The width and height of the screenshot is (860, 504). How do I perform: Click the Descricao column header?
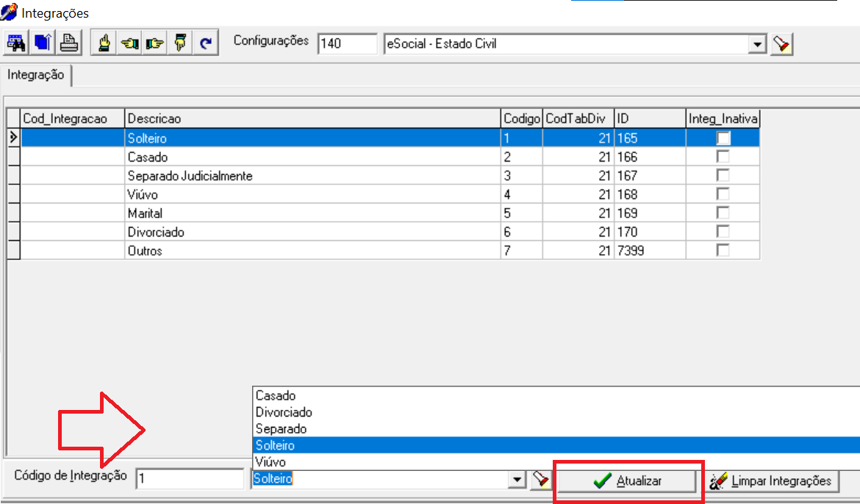point(312,118)
